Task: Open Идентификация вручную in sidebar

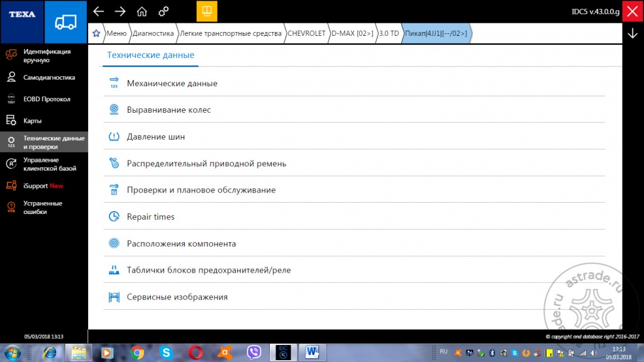Action: point(44,55)
